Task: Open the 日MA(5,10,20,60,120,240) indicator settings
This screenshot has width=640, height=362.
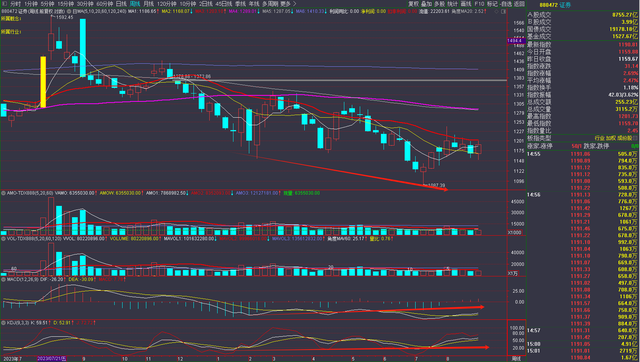Action: [99, 11]
